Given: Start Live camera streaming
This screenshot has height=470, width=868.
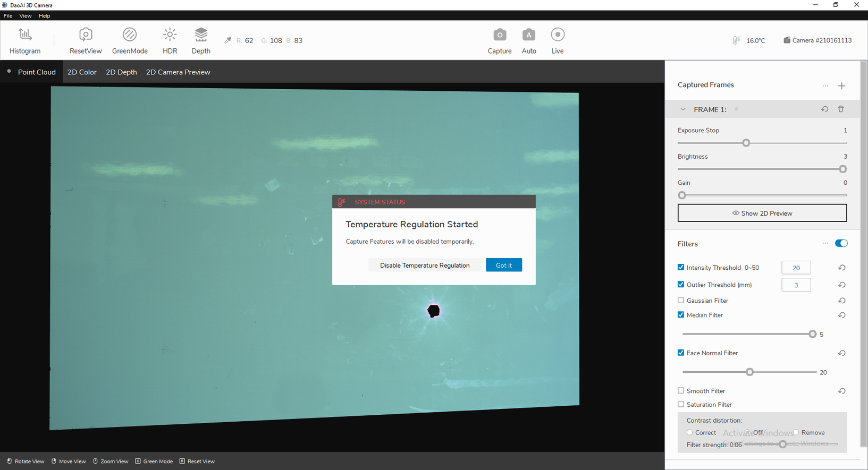Looking at the screenshot, I should pos(557,41).
